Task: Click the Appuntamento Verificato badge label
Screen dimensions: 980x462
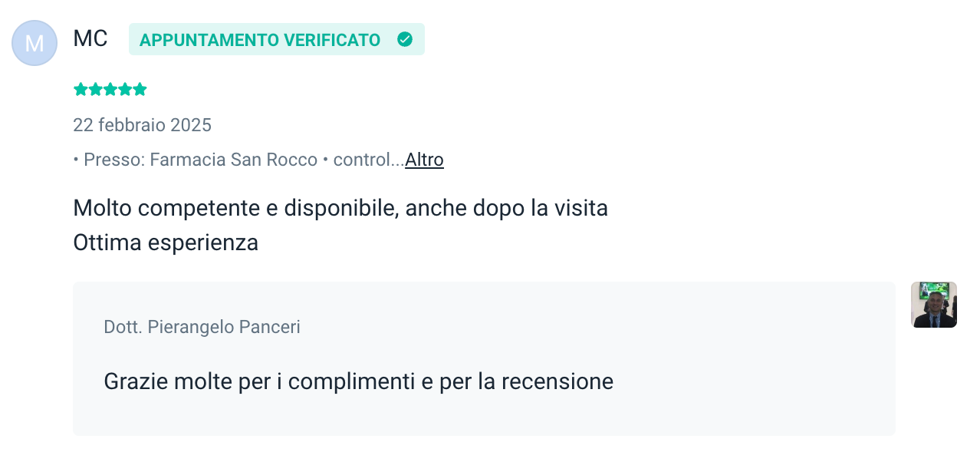Action: click(260, 40)
